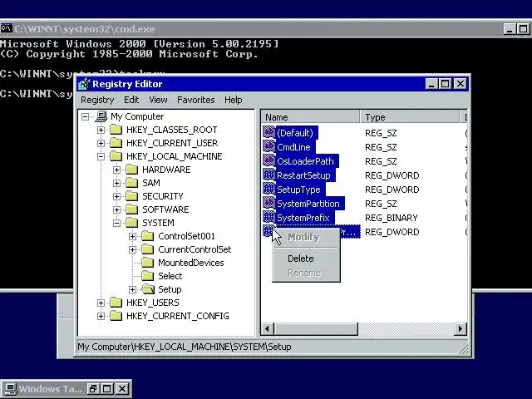Open the Registry menu
The width and height of the screenshot is (532, 399).
pyautogui.click(x=97, y=100)
